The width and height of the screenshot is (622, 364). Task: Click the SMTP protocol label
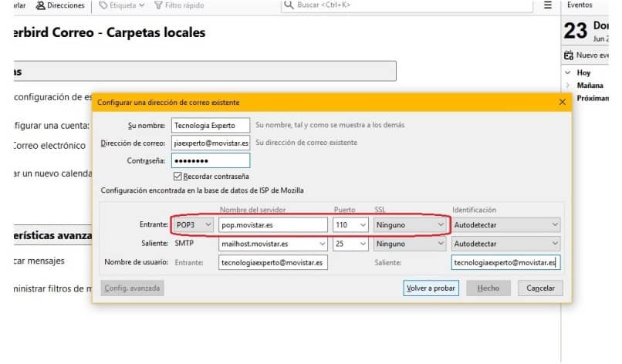pyautogui.click(x=184, y=244)
